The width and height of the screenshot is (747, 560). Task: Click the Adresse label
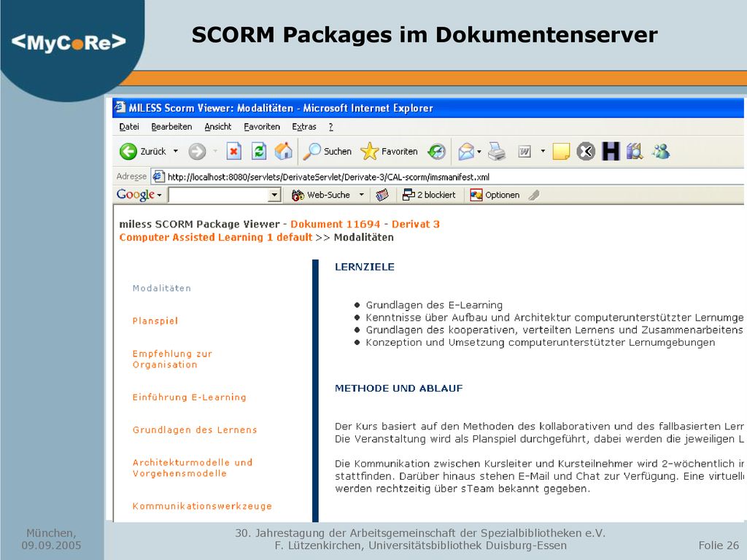tap(131, 176)
